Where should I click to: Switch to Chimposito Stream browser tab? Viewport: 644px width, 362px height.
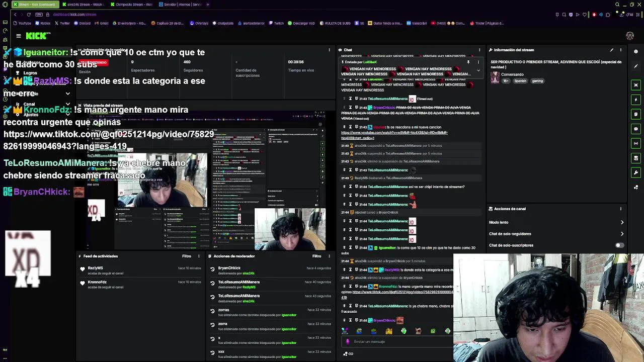pyautogui.click(x=132, y=5)
